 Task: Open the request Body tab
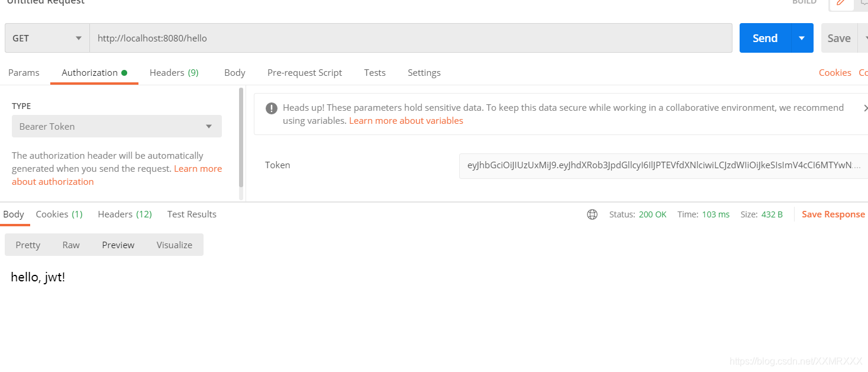coord(234,72)
